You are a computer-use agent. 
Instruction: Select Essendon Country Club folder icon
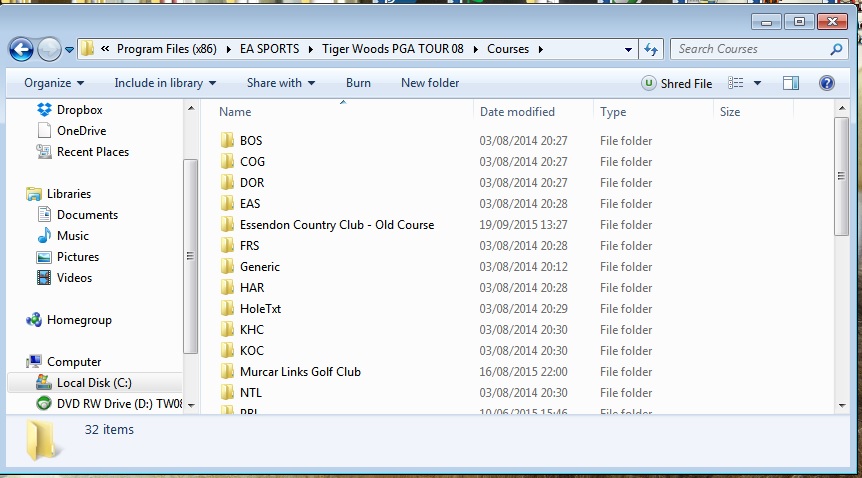tap(227, 224)
